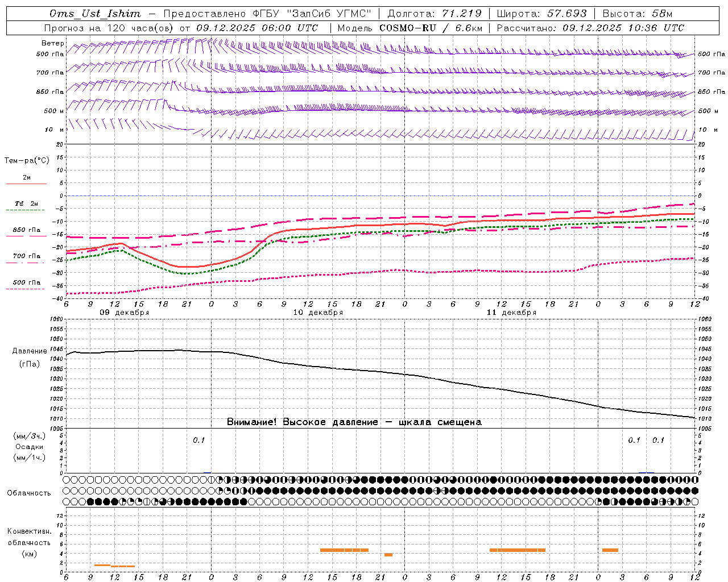Click the (мм/3ч.) precipitation unit label
The height and width of the screenshot is (582, 728).
pyautogui.click(x=29, y=436)
